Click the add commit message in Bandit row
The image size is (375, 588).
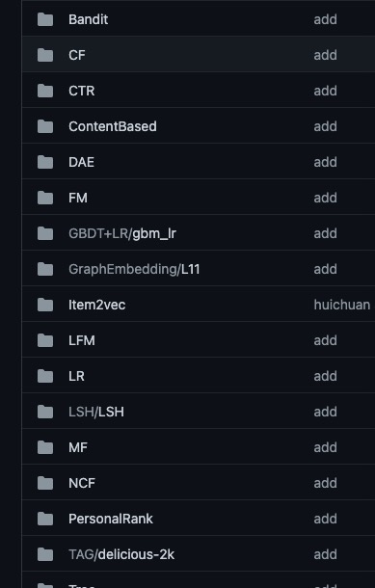(x=325, y=19)
